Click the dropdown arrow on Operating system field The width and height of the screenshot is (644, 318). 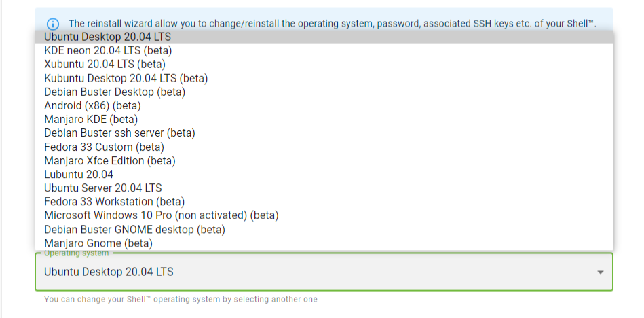(600, 272)
